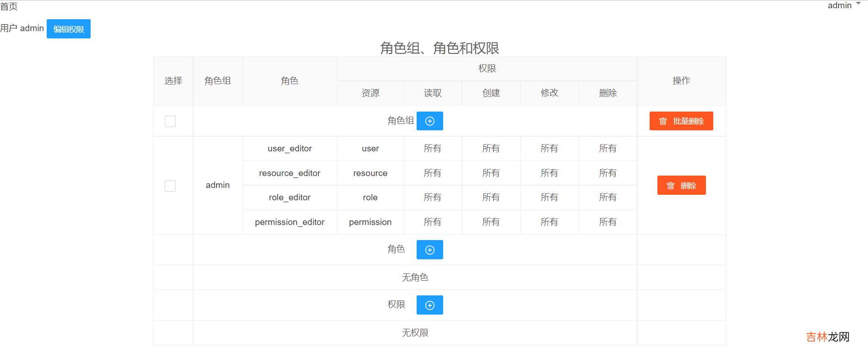Viewport: 868px width, 353px height.
Task: Click the plus icon beside 权限
Action: point(429,305)
